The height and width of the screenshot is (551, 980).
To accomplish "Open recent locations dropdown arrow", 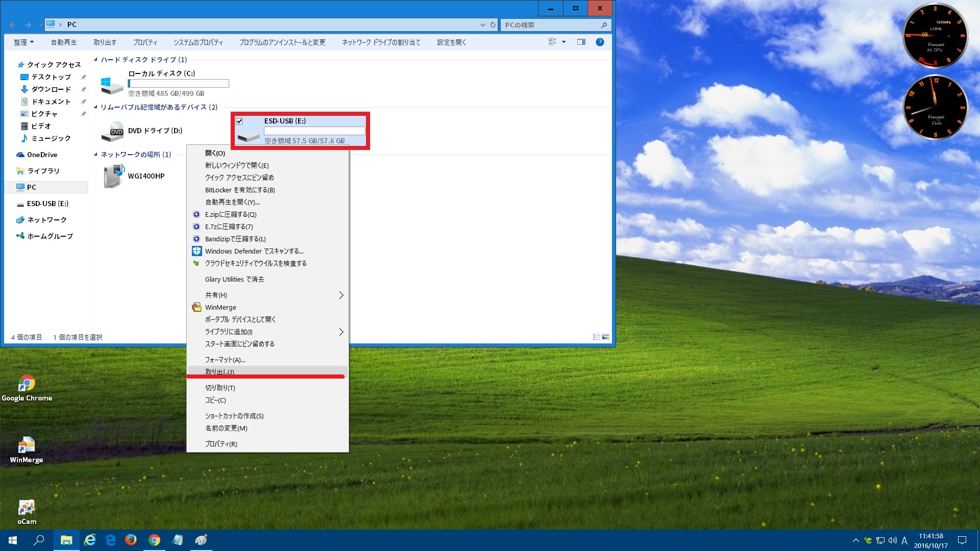I will coord(40,24).
